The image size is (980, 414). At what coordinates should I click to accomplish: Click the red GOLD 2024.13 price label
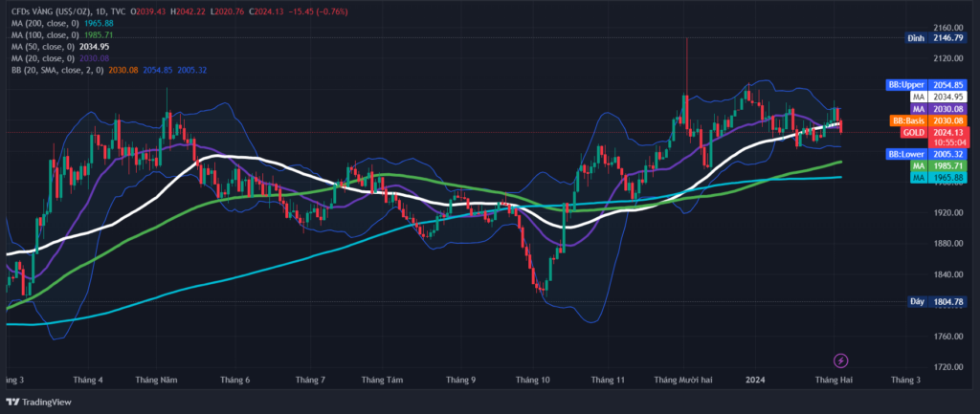coord(926,133)
